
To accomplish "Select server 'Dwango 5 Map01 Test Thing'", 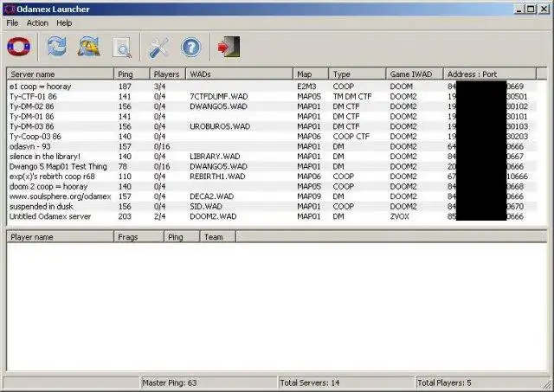I will [x=272, y=166].
